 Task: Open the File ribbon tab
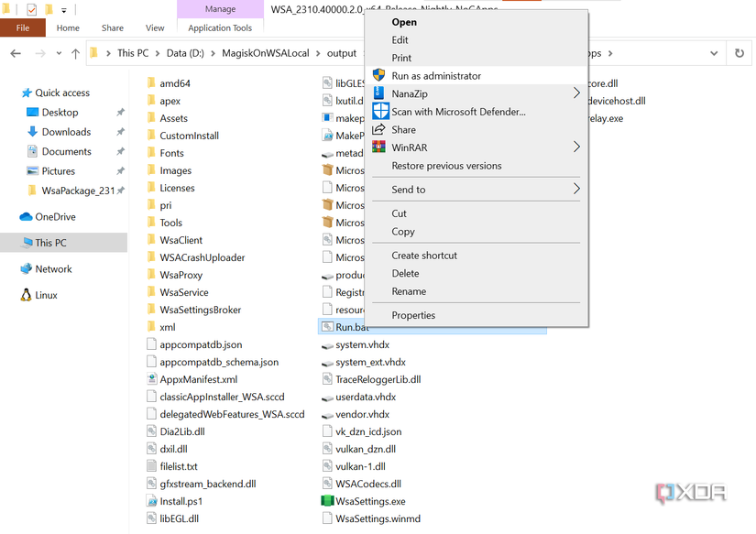[x=23, y=27]
